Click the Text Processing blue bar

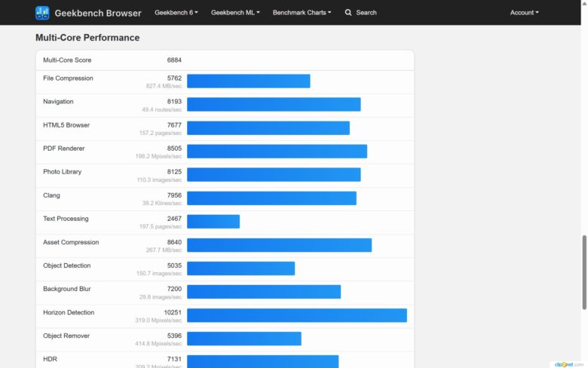[x=213, y=221]
